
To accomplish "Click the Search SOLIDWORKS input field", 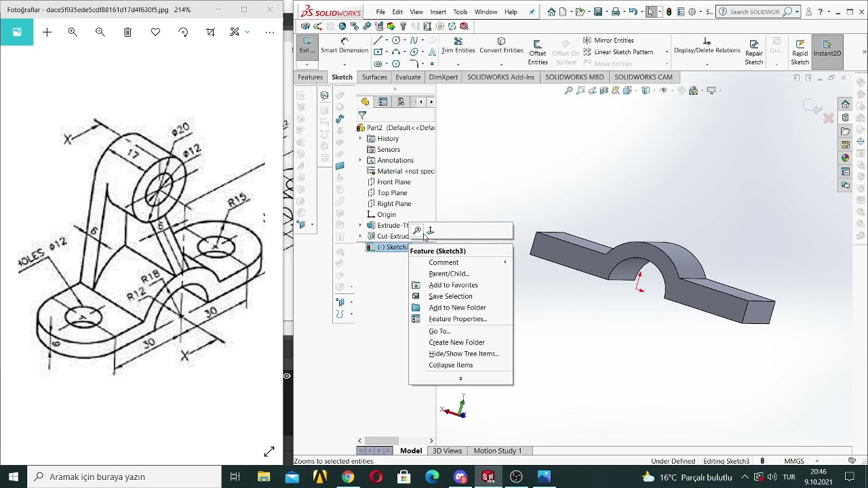I will 754,12.
